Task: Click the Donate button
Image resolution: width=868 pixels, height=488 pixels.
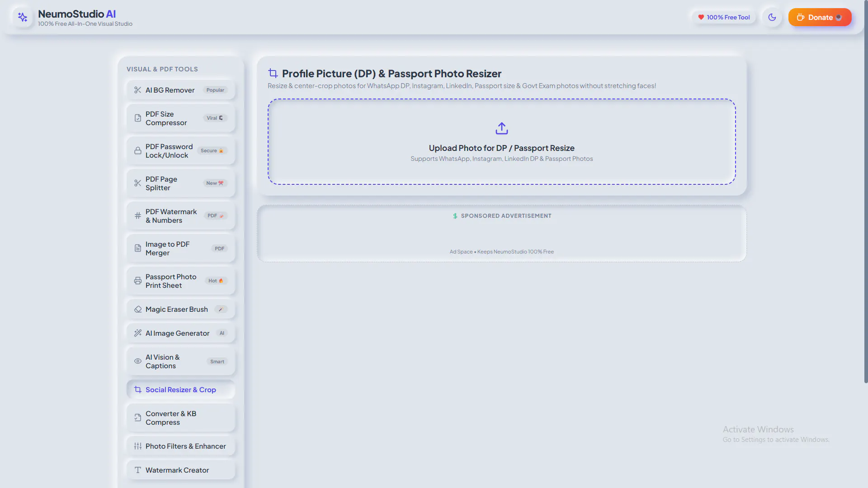Action: tap(820, 17)
